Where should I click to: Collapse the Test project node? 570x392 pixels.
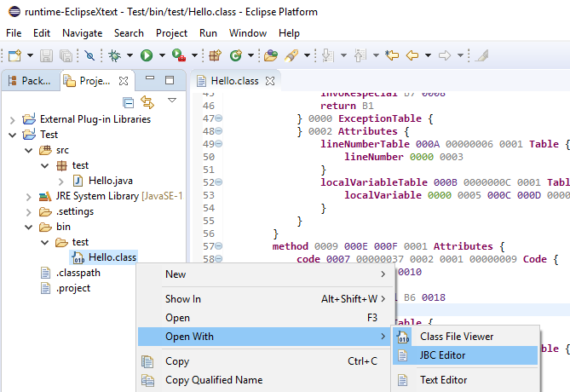pyautogui.click(x=13, y=135)
